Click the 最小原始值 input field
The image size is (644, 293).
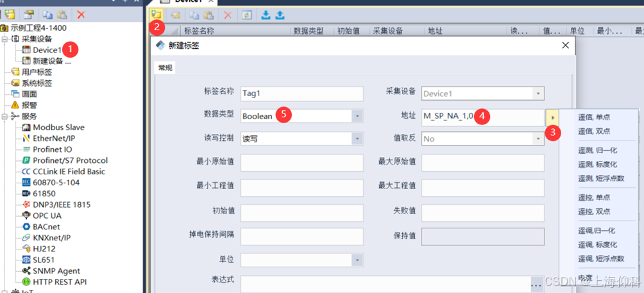pos(302,163)
